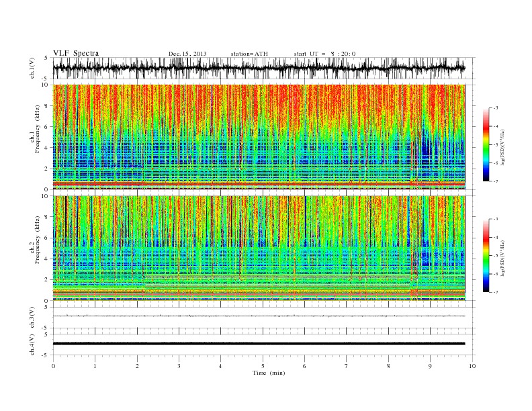Select the "start UT = 8 : 20: 0" text
The width and height of the screenshot is (532, 411).
click(324, 54)
